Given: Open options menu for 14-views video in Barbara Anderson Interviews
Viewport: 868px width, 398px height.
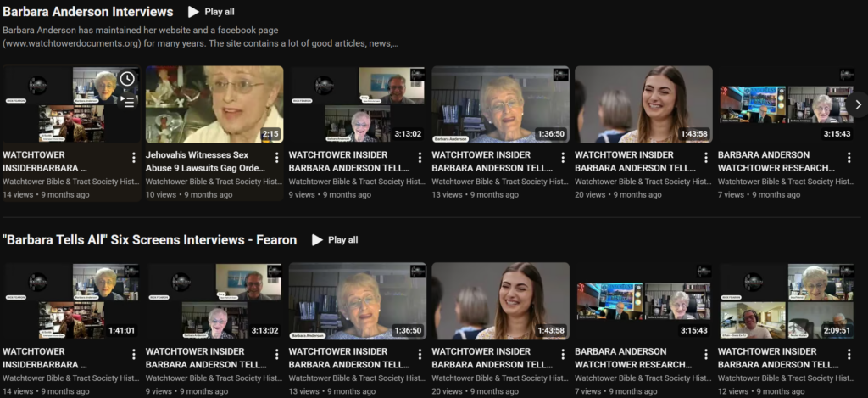Looking at the screenshot, I should point(133,158).
